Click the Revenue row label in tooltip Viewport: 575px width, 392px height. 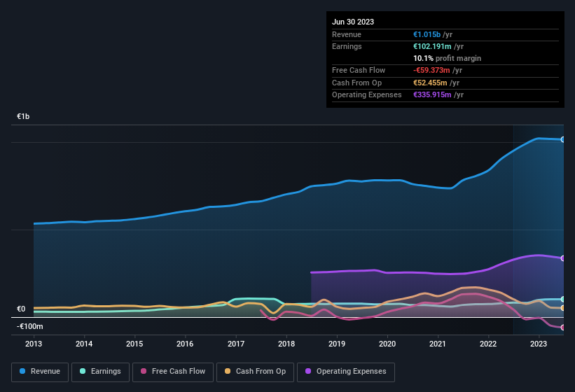pyautogui.click(x=347, y=34)
